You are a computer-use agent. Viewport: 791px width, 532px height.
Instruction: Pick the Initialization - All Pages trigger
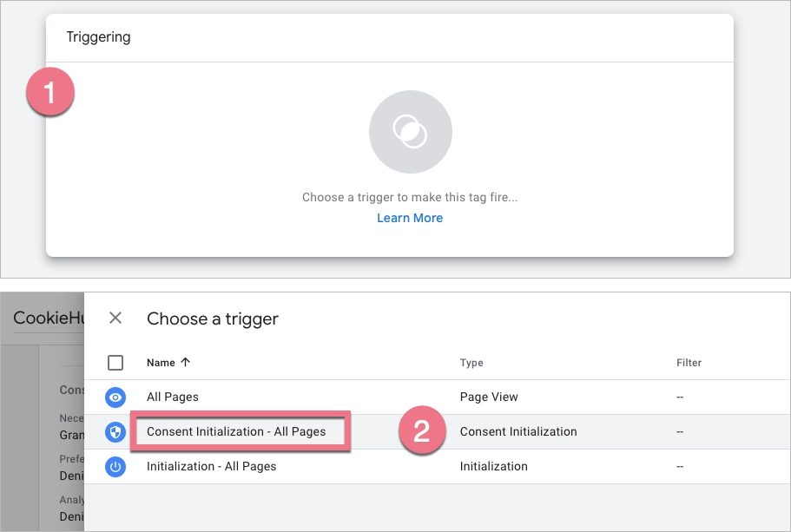(x=211, y=467)
